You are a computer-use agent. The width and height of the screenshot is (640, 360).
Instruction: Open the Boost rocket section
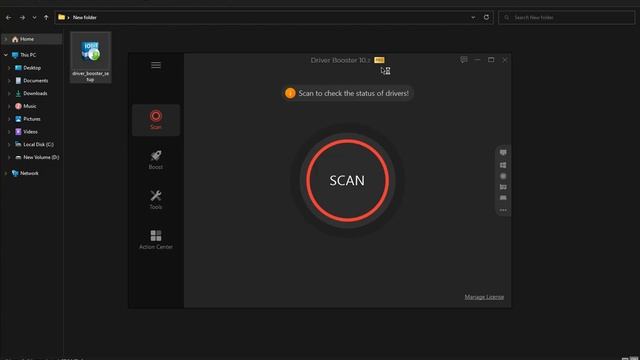[156, 160]
